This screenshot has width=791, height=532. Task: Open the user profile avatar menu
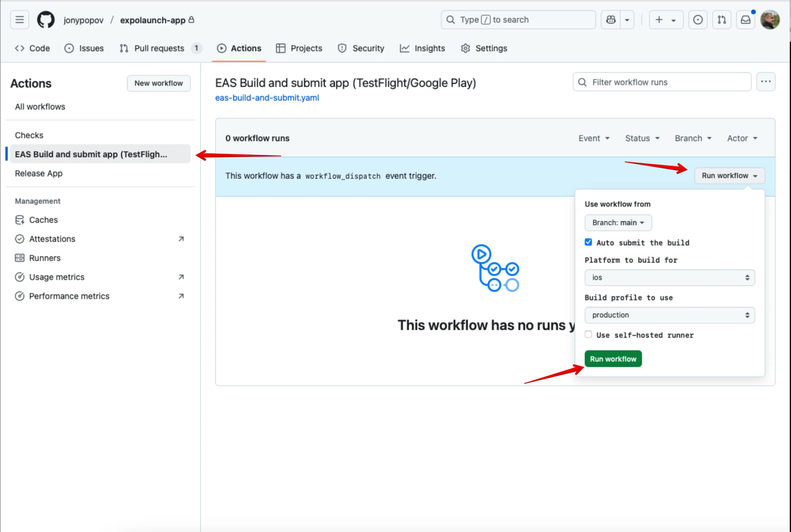pos(770,20)
